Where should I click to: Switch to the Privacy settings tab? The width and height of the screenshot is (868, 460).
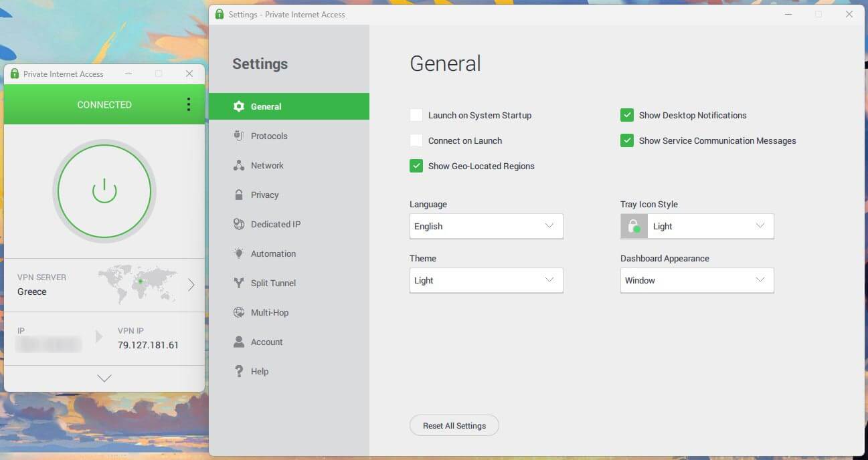(289, 195)
